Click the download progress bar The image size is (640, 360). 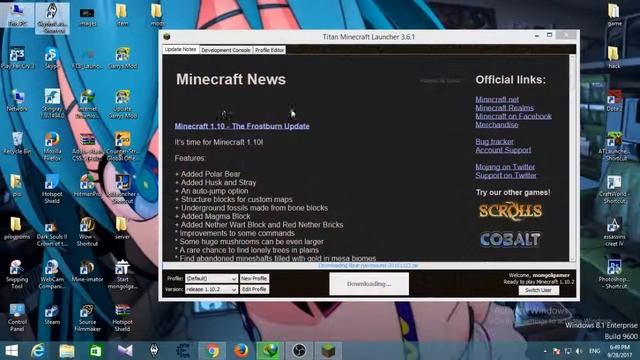coord(369,266)
